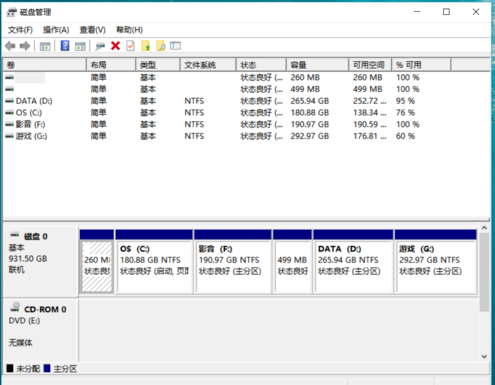Select the 影音 (F:) partition block
The height and width of the screenshot is (385, 495).
click(x=233, y=262)
